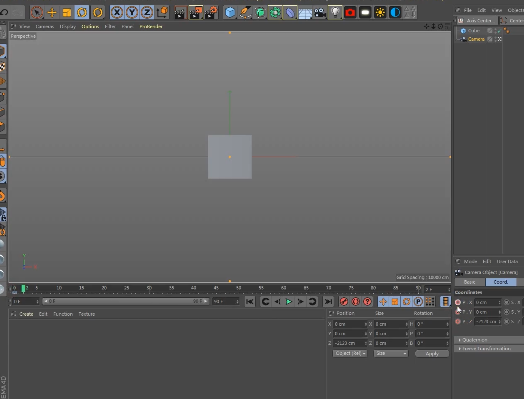Toggle the Y axis lock
Screen dimensions: 524x399
click(132, 13)
